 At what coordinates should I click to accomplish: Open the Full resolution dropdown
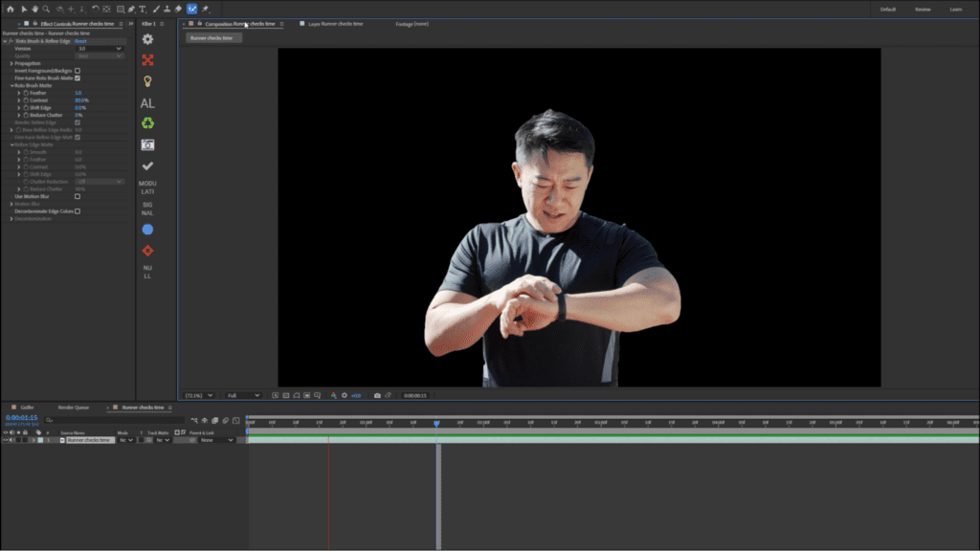coord(242,395)
